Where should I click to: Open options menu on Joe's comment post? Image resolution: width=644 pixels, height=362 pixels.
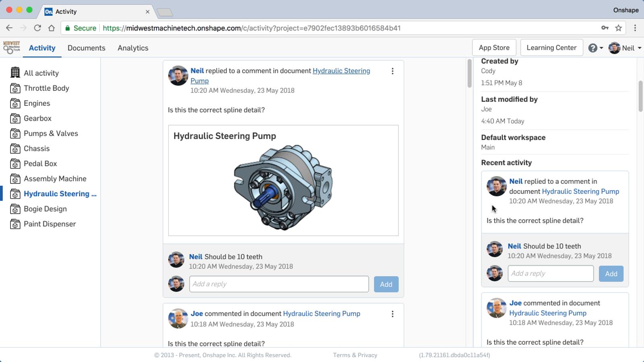(392, 314)
